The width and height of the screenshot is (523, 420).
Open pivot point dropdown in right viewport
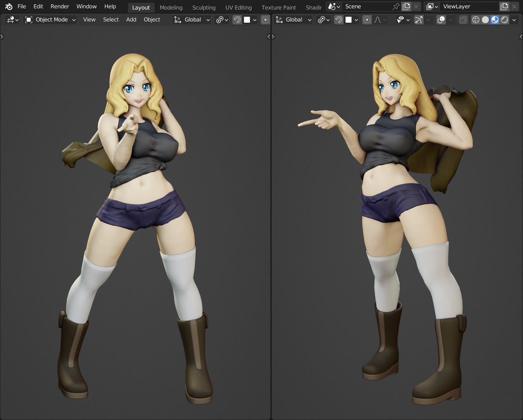click(x=324, y=20)
